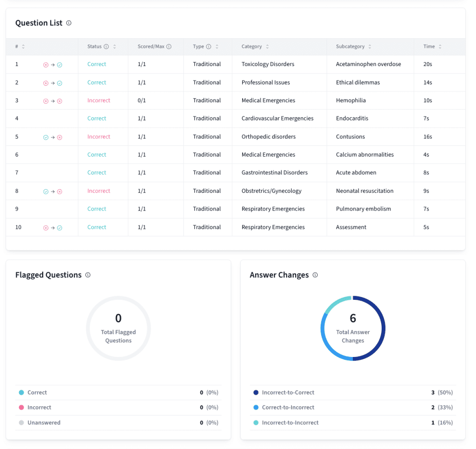This screenshot has height=449, width=476.
Task: Open the Incorrect status on question 3
Action: point(99,100)
